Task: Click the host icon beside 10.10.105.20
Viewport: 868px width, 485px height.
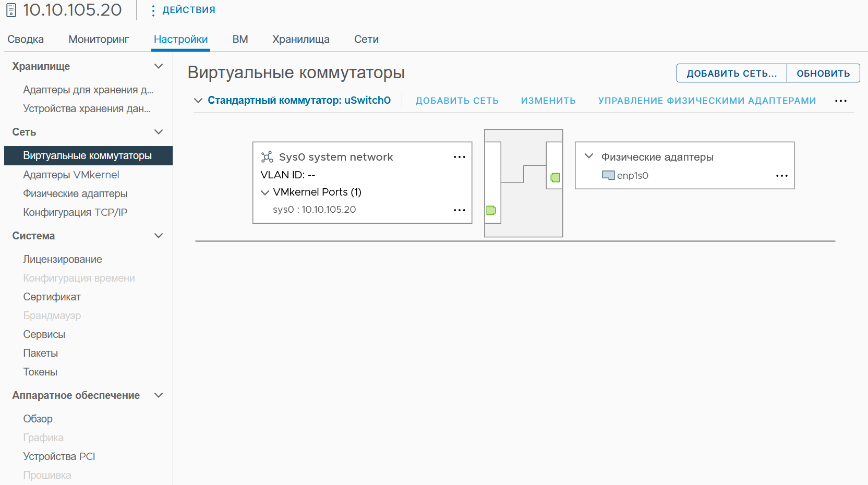Action: pos(11,10)
